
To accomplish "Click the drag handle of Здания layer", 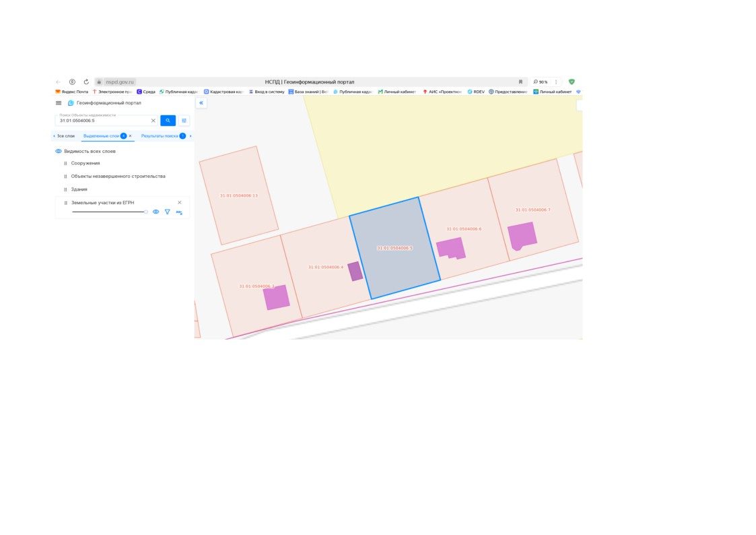I will pyautogui.click(x=65, y=189).
